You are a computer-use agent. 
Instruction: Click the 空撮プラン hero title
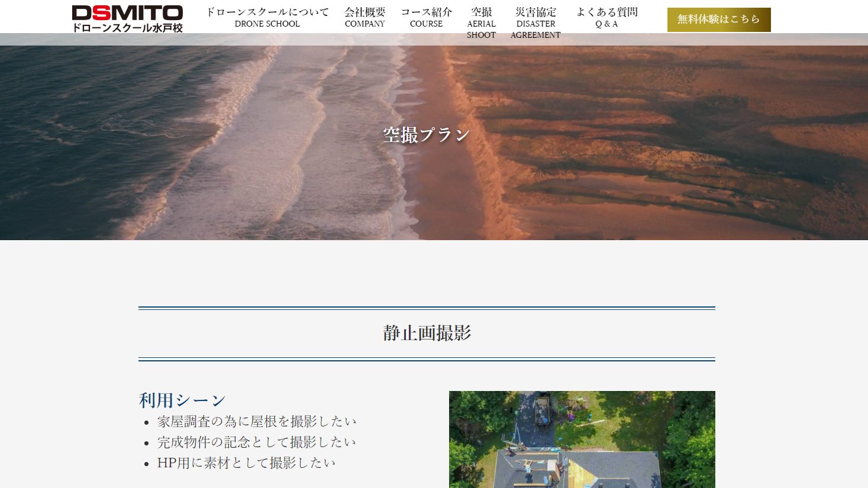(426, 135)
